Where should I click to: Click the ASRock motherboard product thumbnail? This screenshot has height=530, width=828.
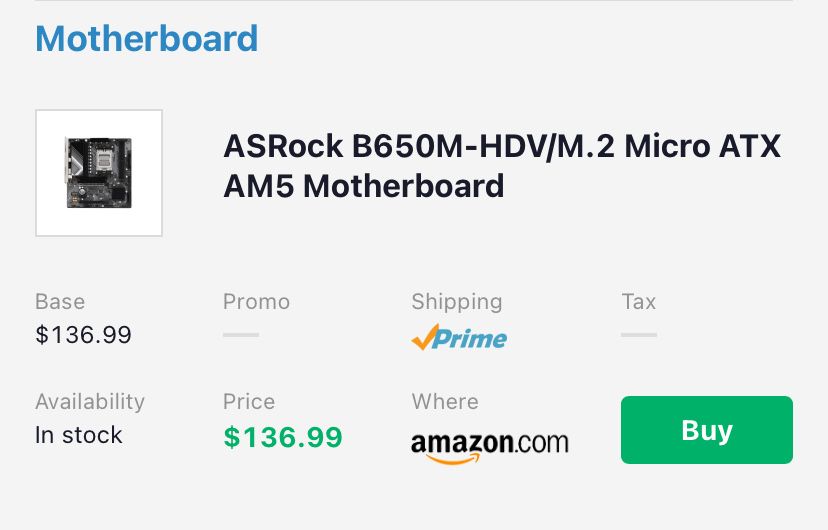[99, 173]
